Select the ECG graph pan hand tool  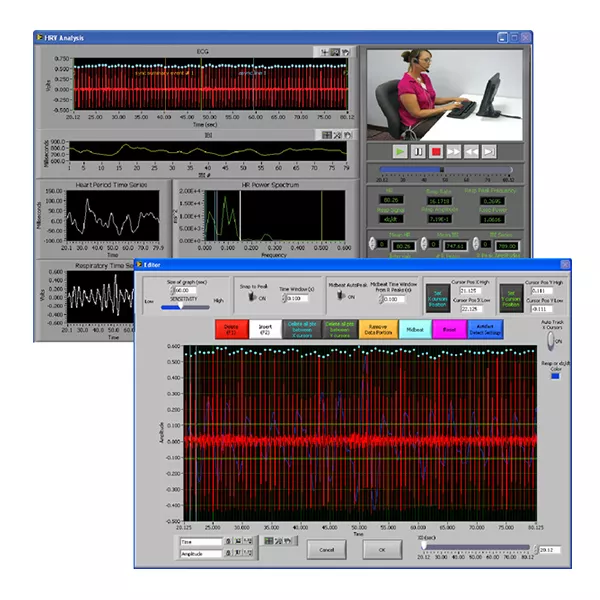click(345, 52)
